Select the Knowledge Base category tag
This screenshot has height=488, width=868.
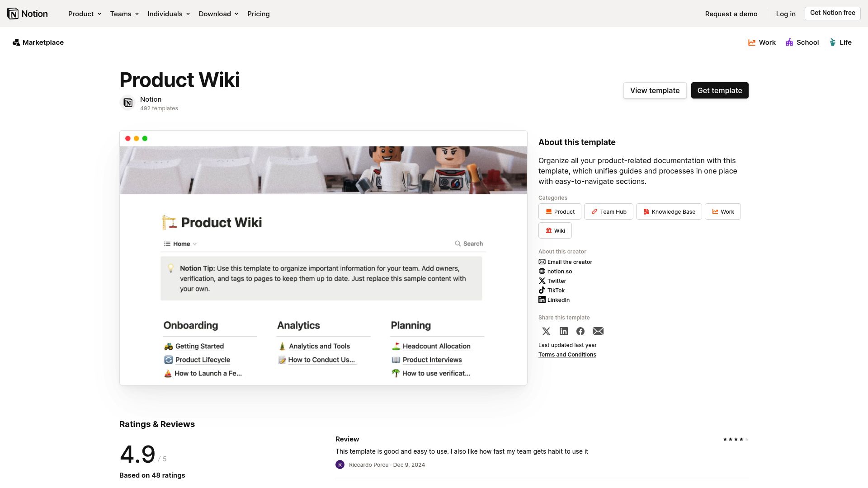pyautogui.click(x=669, y=212)
